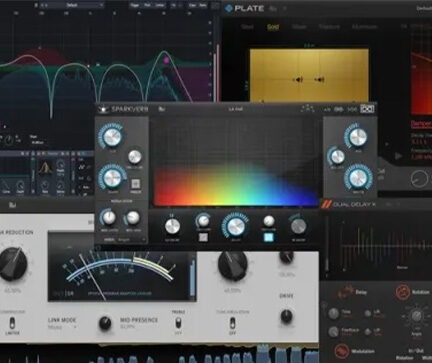Click the Gain Reduction knob on the compressor
The image size is (432, 363).
pos(13,263)
